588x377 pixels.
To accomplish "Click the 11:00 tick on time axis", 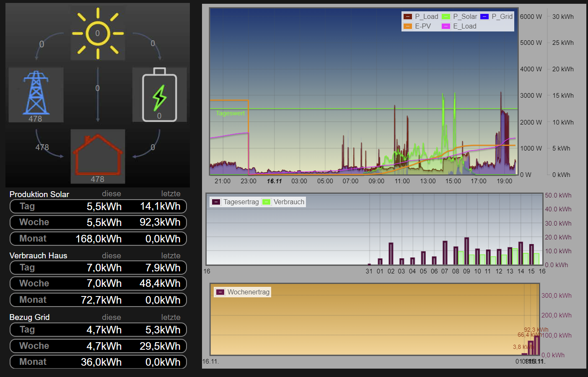I will 402,181.
